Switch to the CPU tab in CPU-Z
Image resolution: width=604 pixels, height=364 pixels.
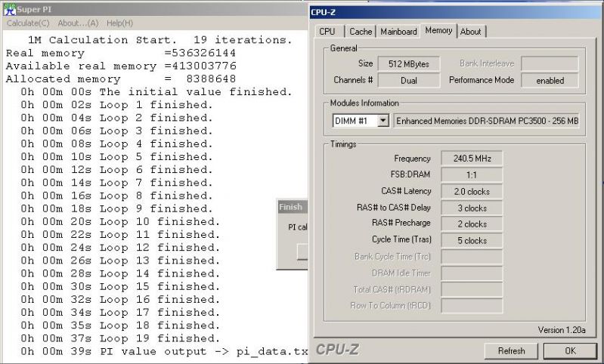coord(327,32)
